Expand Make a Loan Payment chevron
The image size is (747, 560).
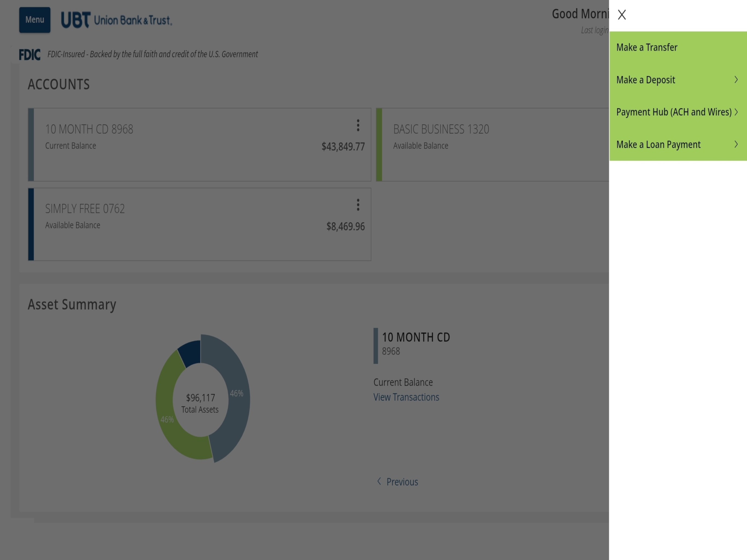tap(736, 145)
